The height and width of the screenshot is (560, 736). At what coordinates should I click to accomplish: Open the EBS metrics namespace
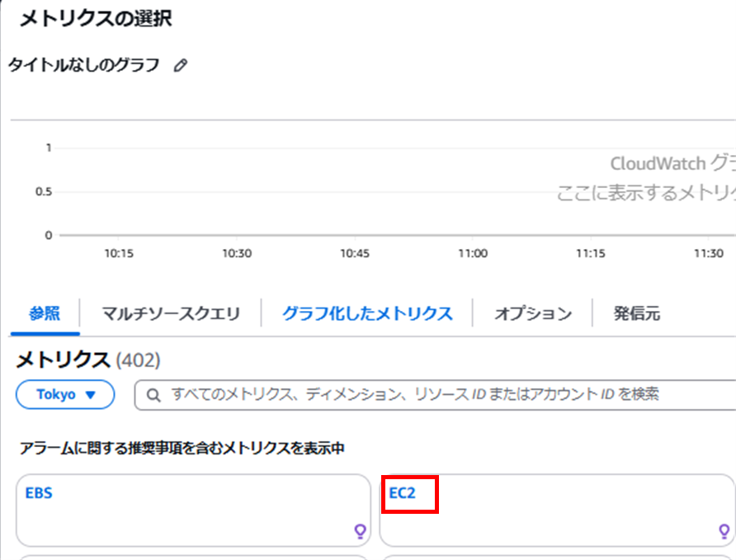39,493
